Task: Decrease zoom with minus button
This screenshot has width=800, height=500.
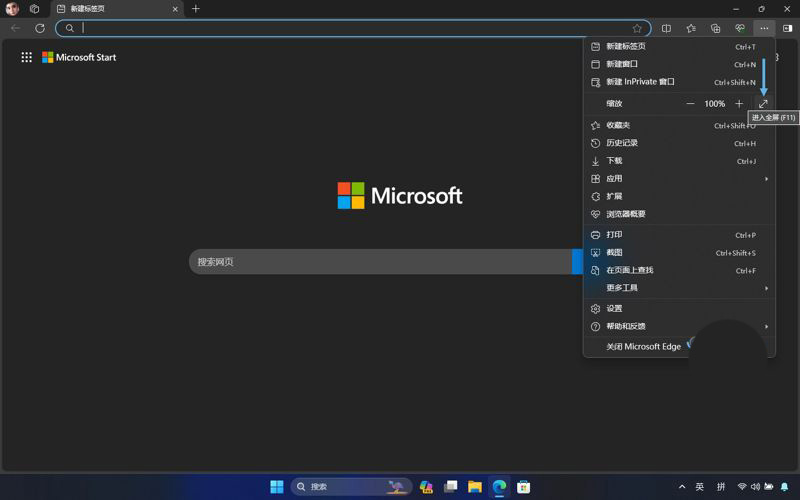Action: tap(690, 104)
